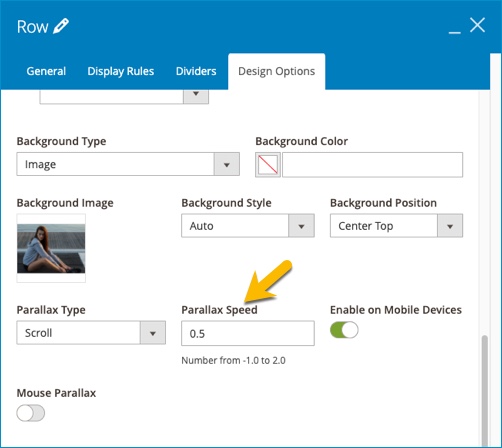Switch to the General tab
The image size is (502, 448).
(46, 71)
